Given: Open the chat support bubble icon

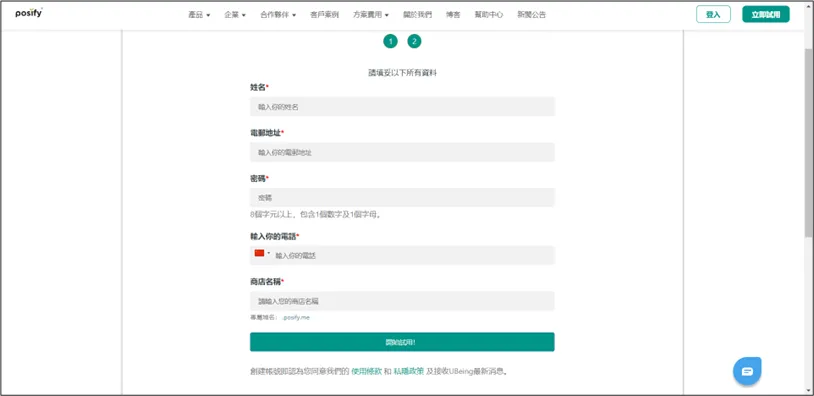Looking at the screenshot, I should (747, 371).
